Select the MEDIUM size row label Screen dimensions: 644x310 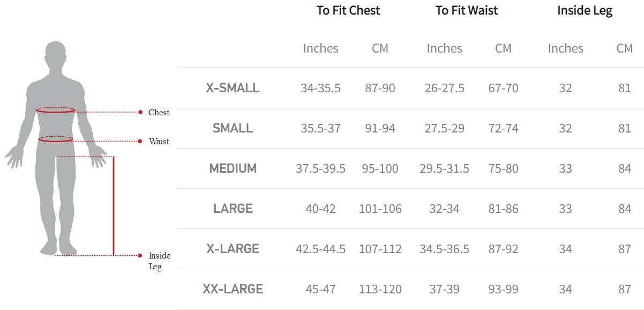[233, 168]
